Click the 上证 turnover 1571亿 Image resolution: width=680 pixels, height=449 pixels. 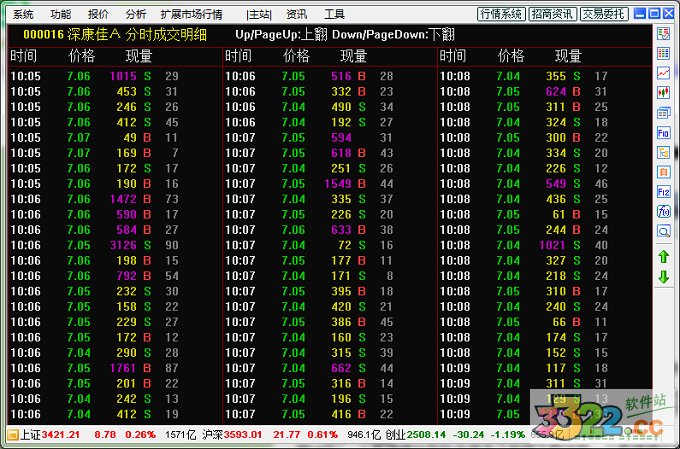click(180, 434)
